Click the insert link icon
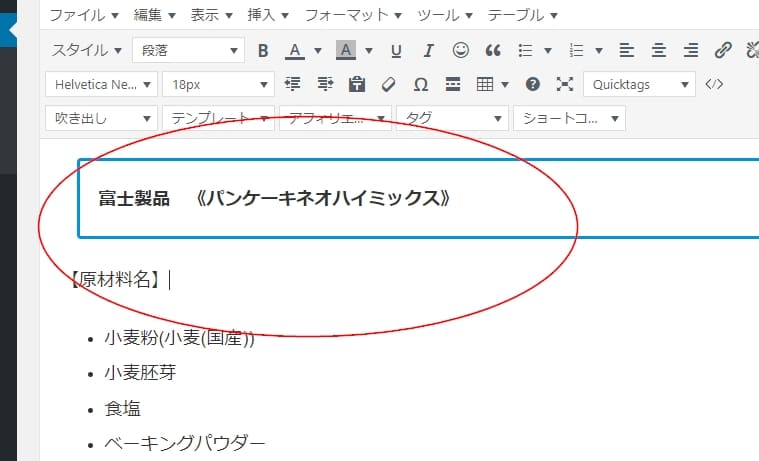The image size is (759, 461). click(724, 50)
